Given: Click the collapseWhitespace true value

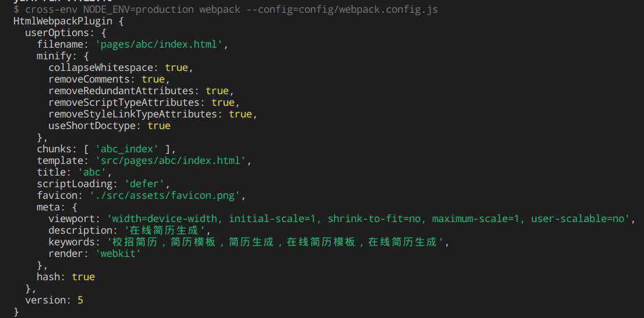Looking at the screenshot, I should (177, 67).
